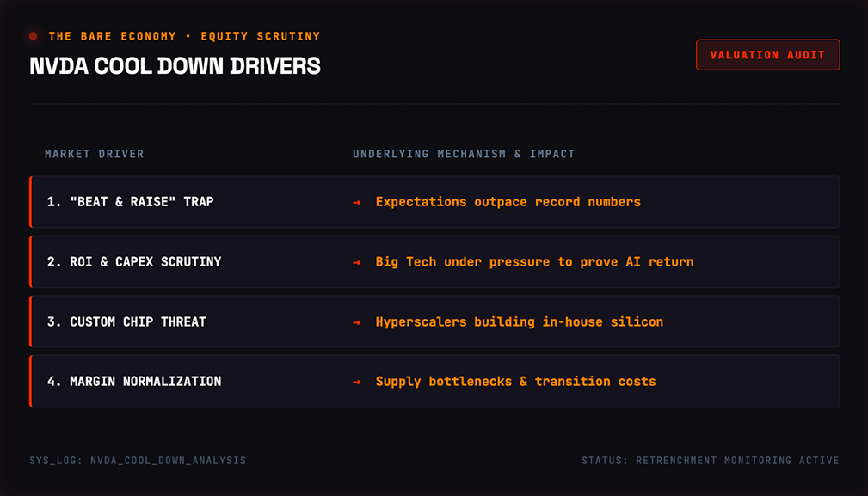This screenshot has width=868, height=496.
Task: Select the MARGIN NORMALIZATION row
Action: [434, 381]
